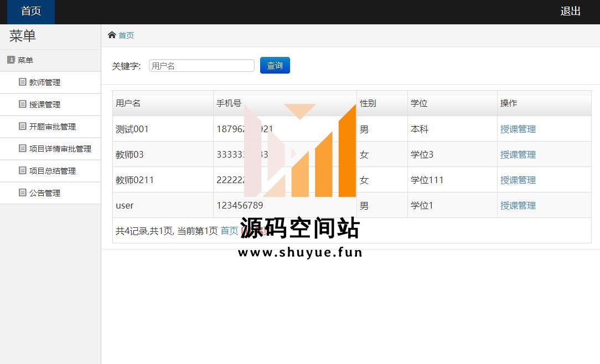Screen dimensions: 600x364
Task: Select the user username cell
Action: [163, 205]
